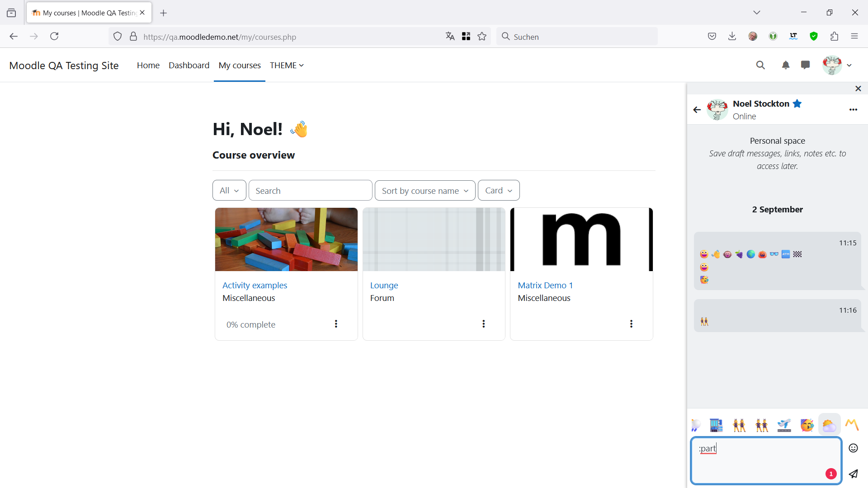The width and height of the screenshot is (868, 488).
Task: Open the Card display mode dropdown
Action: (499, 190)
